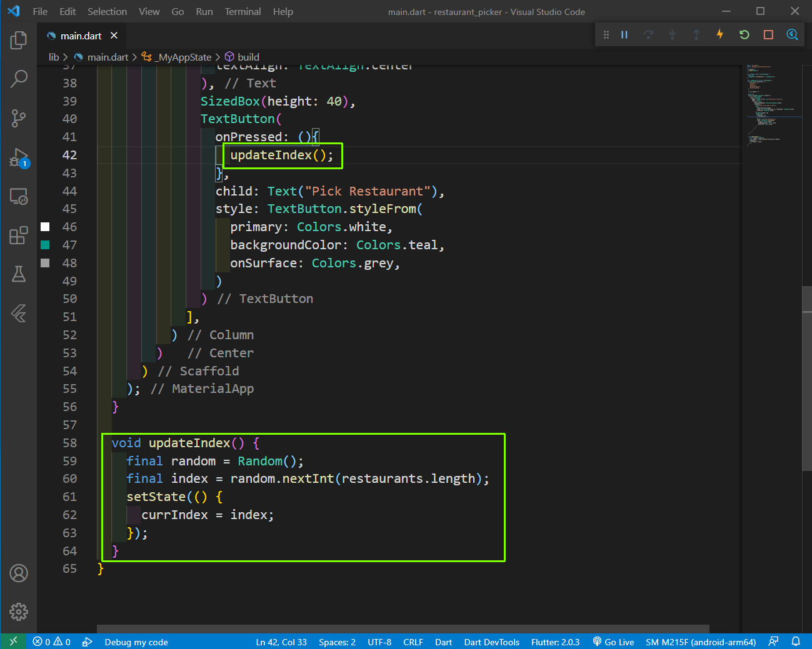
Task: Open the Accounts menu icon
Action: coord(19,573)
